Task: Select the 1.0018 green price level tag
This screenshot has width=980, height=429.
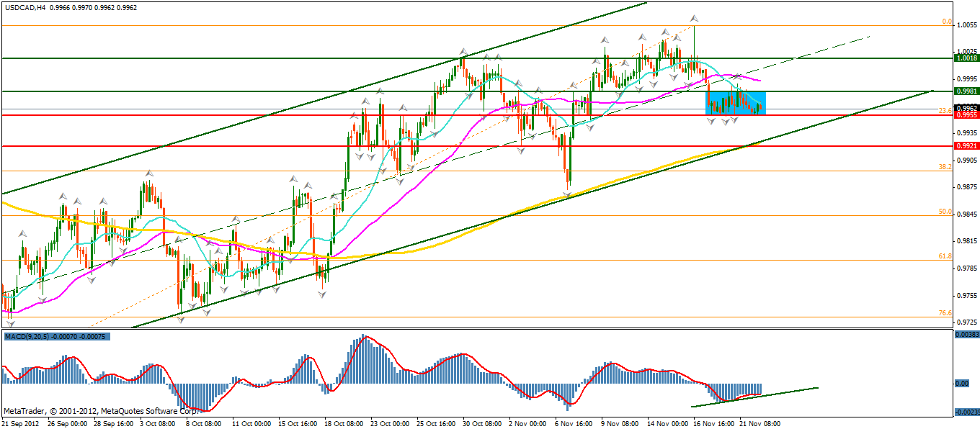Action: pos(966,58)
